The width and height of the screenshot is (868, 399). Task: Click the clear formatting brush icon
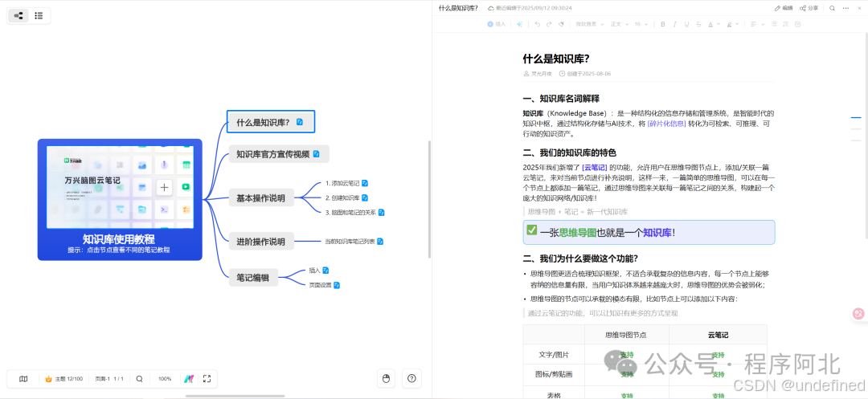pyautogui.click(x=561, y=24)
